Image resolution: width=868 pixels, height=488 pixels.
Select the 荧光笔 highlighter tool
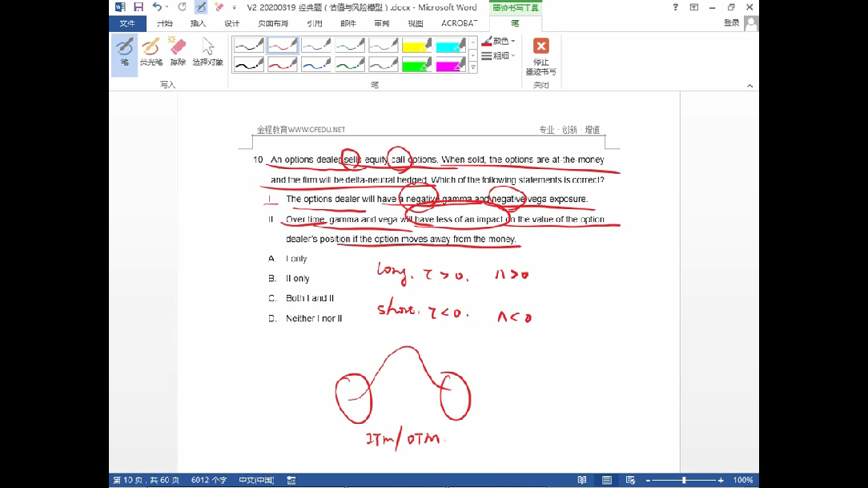(151, 52)
